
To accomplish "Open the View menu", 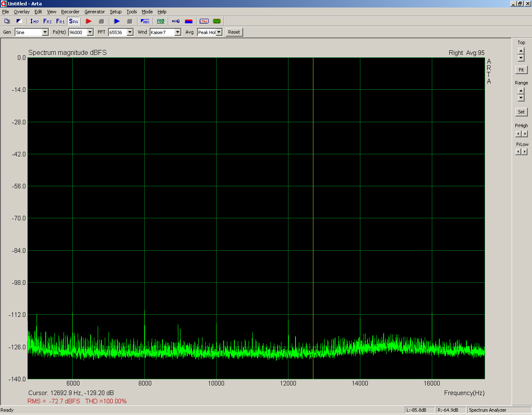I will click(52, 12).
